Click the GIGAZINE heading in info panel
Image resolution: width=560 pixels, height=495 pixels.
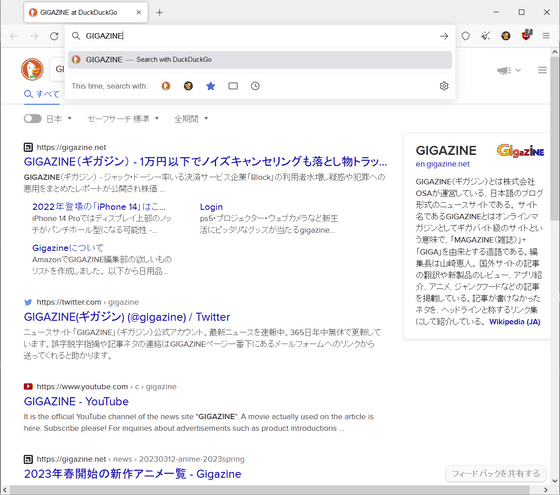click(x=446, y=151)
